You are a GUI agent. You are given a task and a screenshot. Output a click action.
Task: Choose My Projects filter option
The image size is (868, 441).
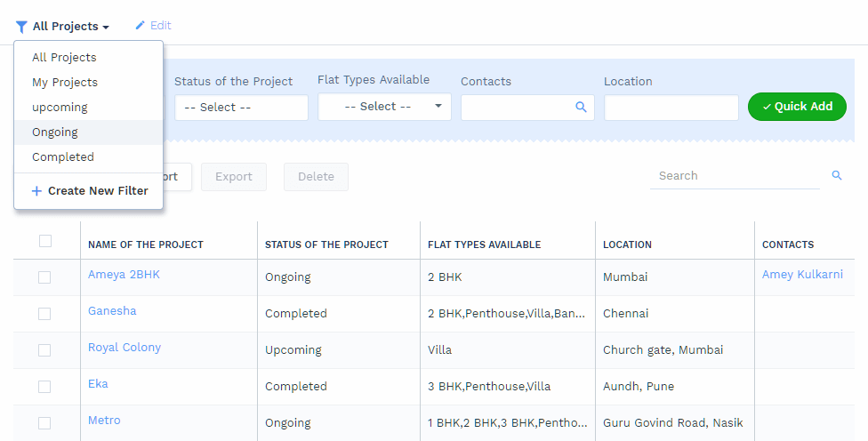point(89,83)
